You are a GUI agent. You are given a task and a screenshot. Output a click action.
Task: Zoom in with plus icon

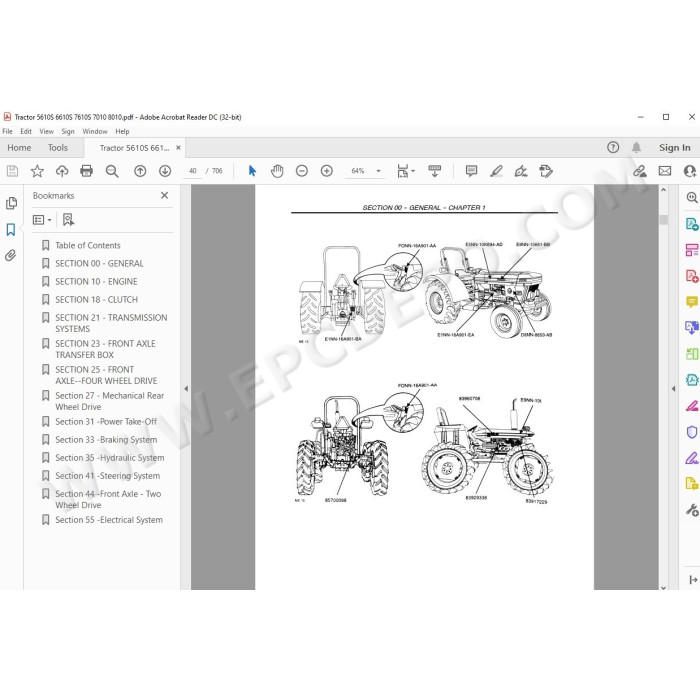pyautogui.click(x=327, y=171)
